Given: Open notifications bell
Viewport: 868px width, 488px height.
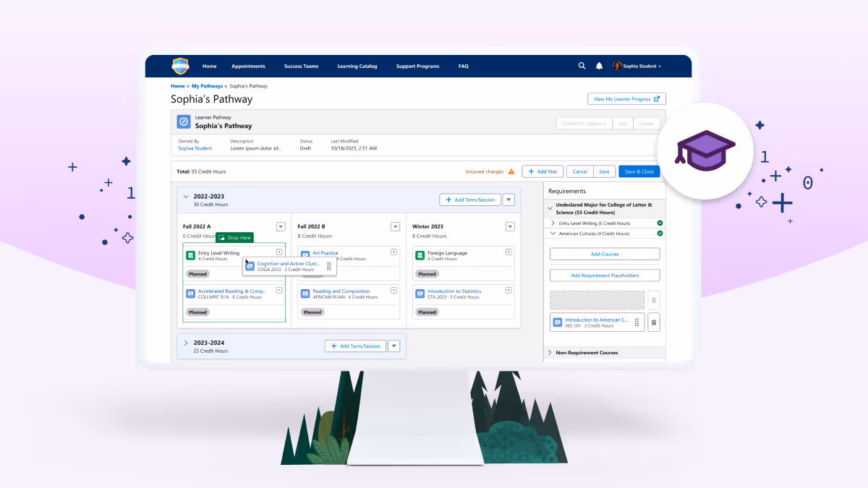Looking at the screenshot, I should pos(599,66).
